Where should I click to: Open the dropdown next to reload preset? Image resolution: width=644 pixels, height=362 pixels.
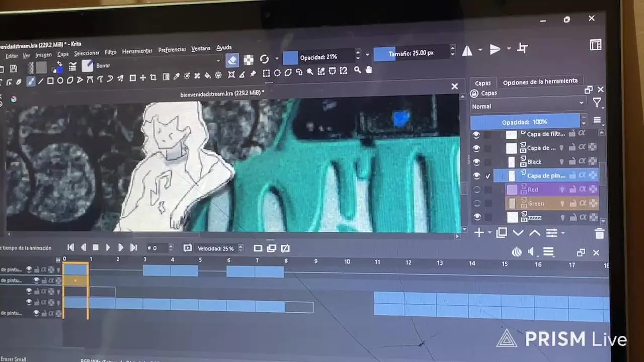pos(276,59)
